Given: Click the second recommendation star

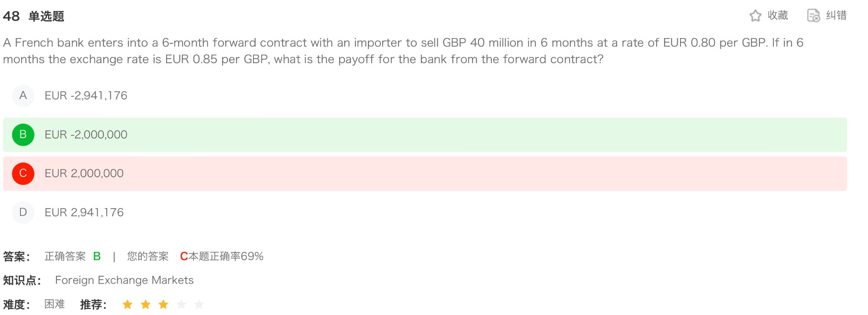Looking at the screenshot, I should pyautogui.click(x=145, y=304).
